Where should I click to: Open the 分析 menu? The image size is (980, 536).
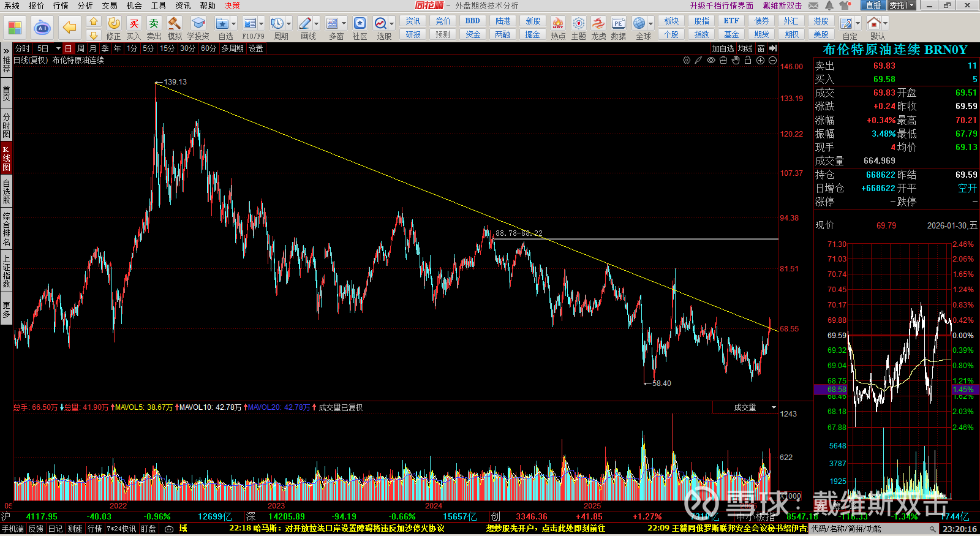85,6
